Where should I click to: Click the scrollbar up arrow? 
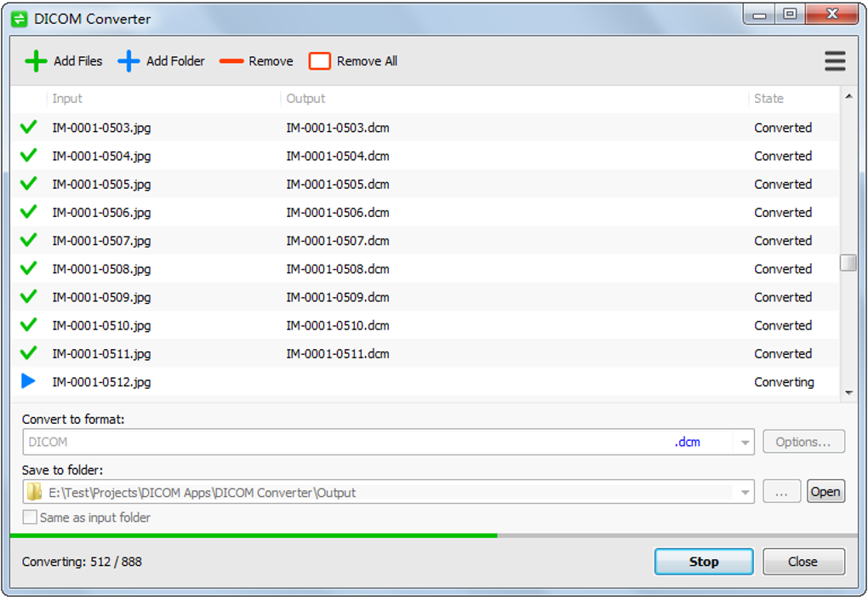pos(848,97)
